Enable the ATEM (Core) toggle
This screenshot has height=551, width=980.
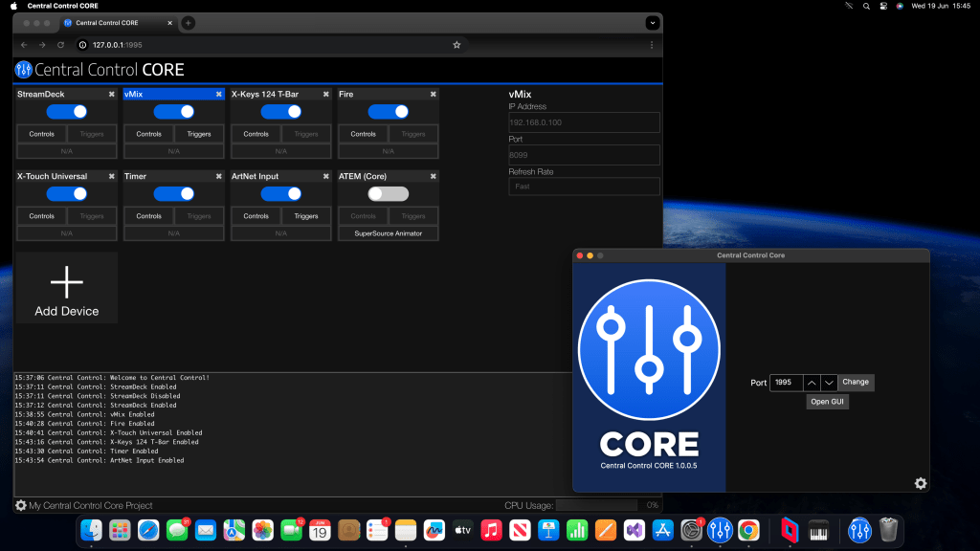(x=389, y=194)
